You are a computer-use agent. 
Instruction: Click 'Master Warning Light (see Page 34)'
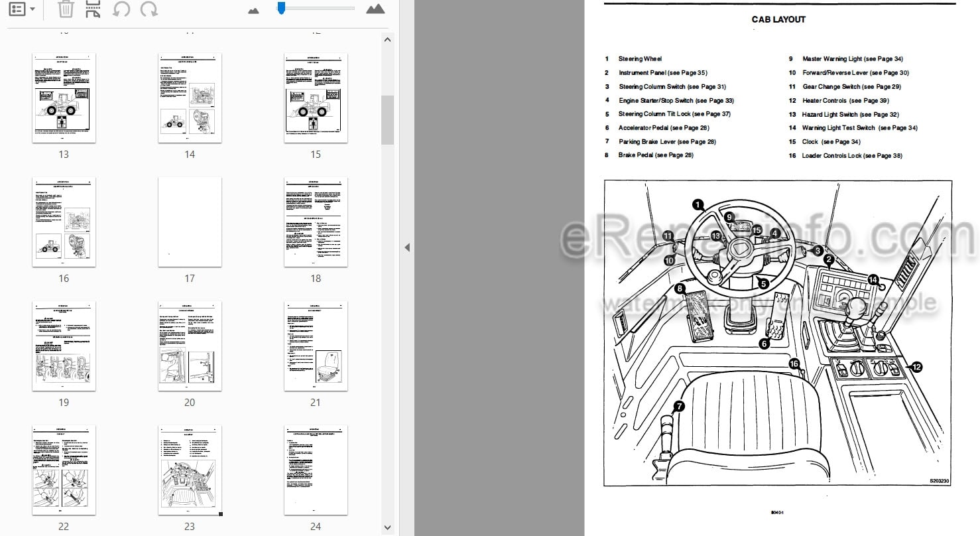[x=853, y=59]
